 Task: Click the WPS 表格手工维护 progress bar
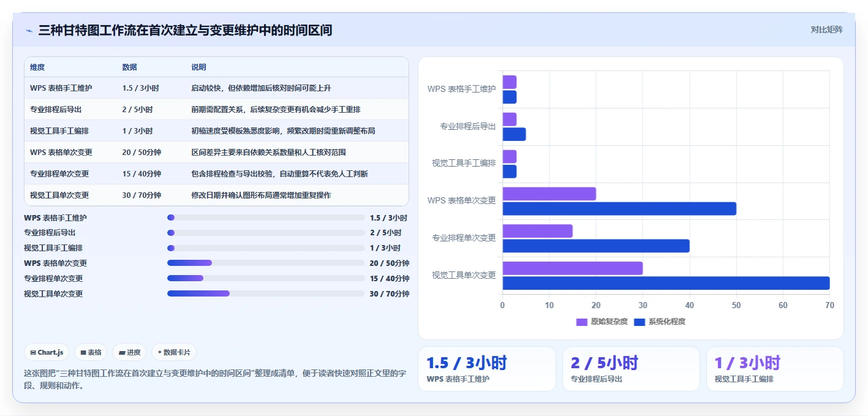266,217
